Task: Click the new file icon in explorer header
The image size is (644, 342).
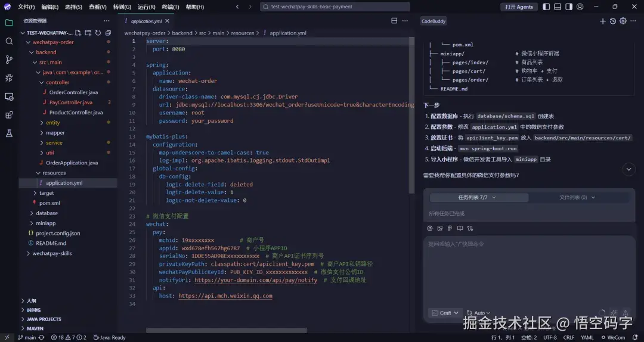Action: (78, 33)
